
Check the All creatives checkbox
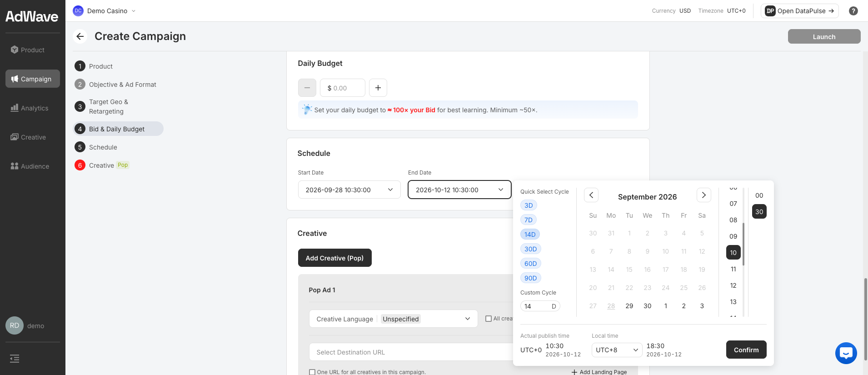489,319
